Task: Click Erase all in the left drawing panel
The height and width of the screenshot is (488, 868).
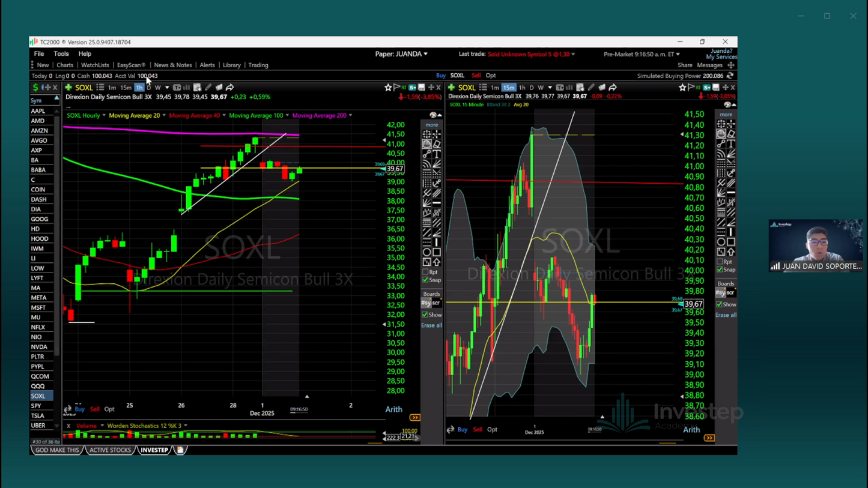Action: tap(431, 325)
